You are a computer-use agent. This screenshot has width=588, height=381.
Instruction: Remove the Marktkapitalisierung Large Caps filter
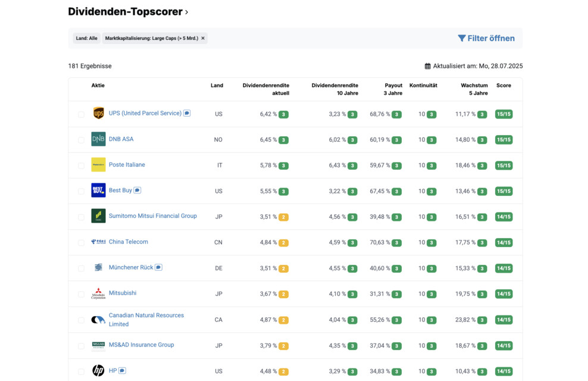coord(203,38)
